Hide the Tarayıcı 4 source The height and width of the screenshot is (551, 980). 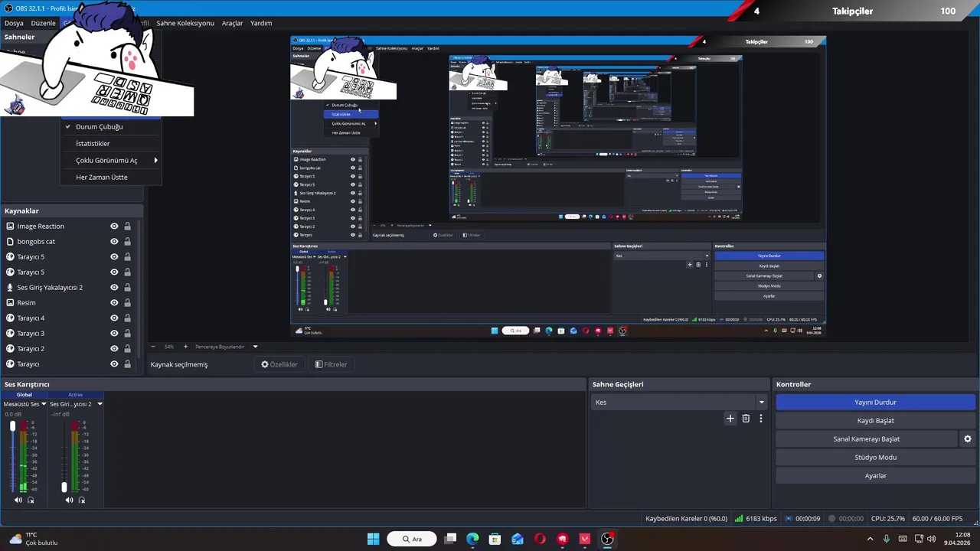(x=114, y=318)
